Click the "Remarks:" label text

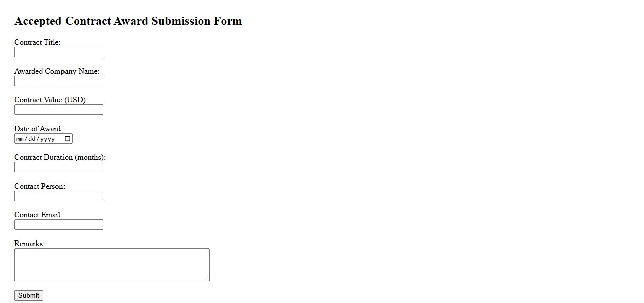pos(29,244)
